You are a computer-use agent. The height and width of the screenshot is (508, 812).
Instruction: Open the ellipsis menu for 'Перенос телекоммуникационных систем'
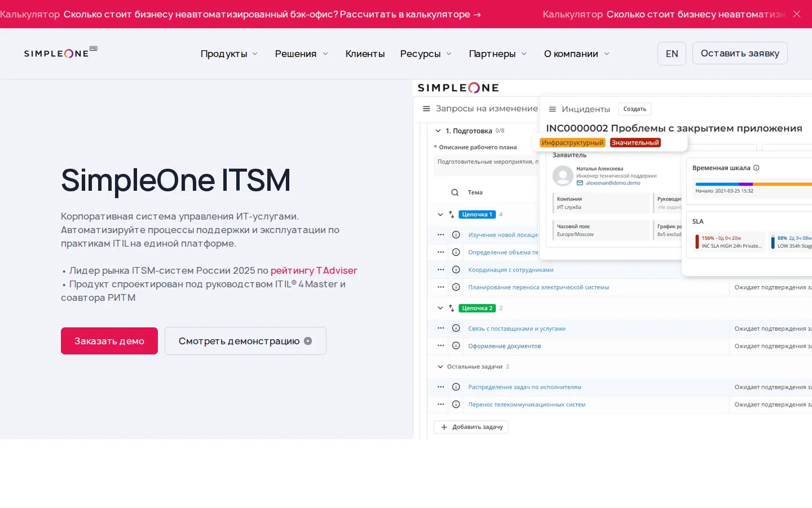[441, 405]
